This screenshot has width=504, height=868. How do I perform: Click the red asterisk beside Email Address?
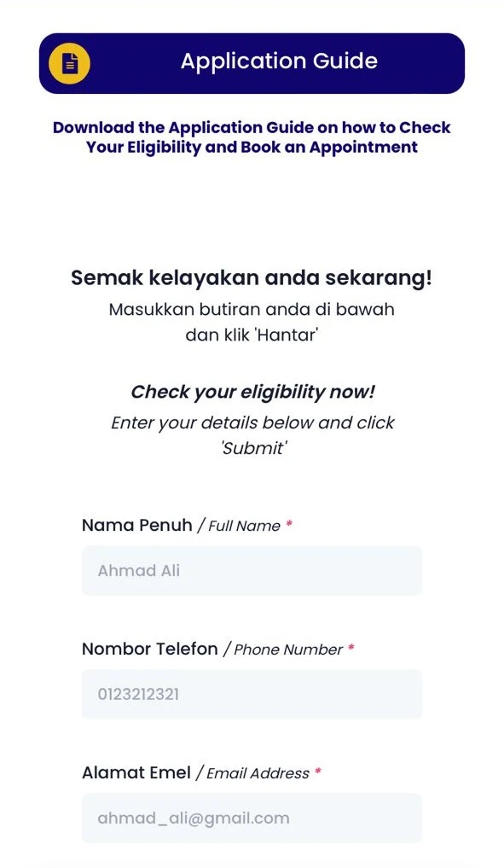tap(317, 771)
